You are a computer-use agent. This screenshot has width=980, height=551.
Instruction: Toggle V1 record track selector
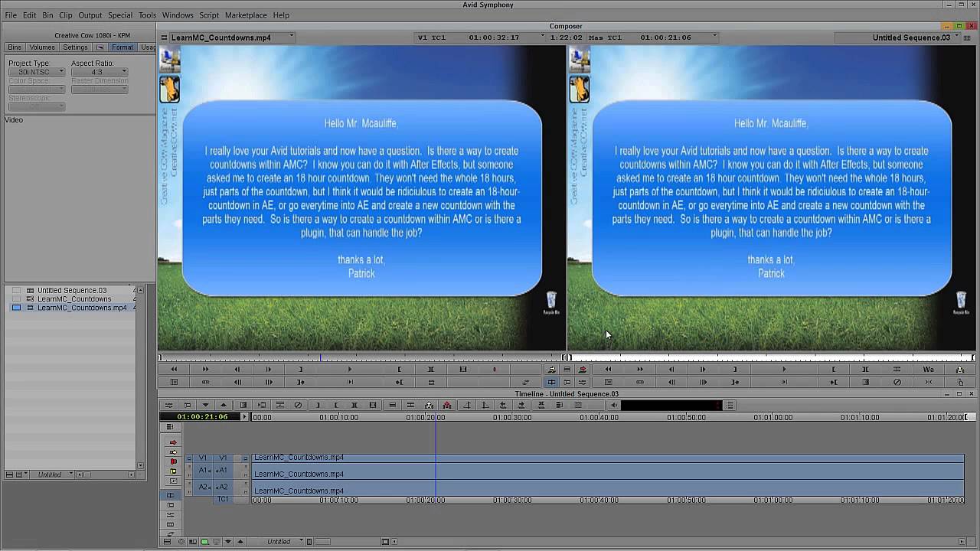pos(224,458)
